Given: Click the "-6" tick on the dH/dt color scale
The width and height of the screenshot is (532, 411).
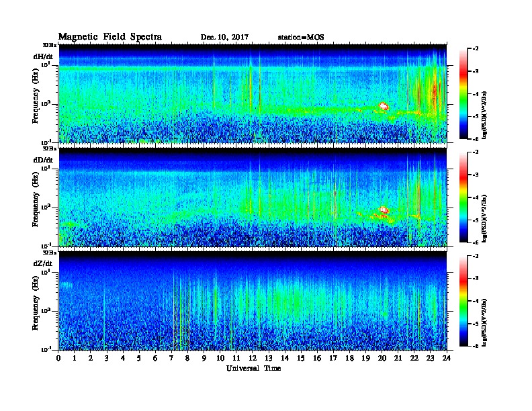Looking at the screenshot, I should pyautogui.click(x=476, y=139).
